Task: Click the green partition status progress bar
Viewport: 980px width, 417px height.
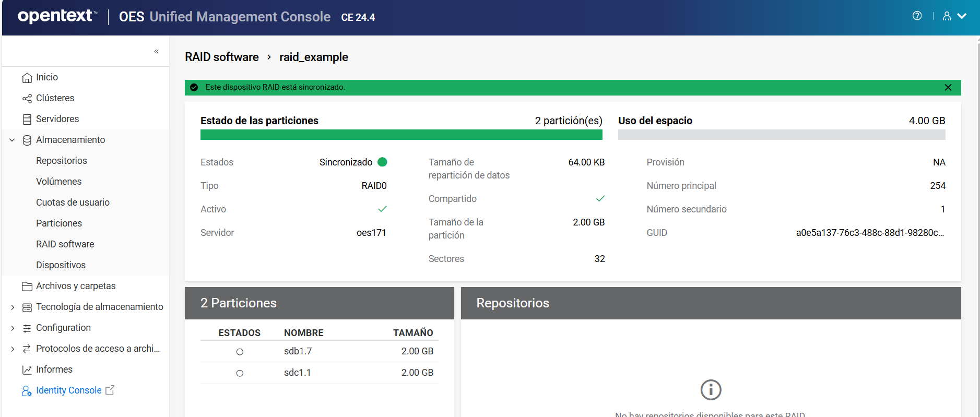Action: pos(401,135)
